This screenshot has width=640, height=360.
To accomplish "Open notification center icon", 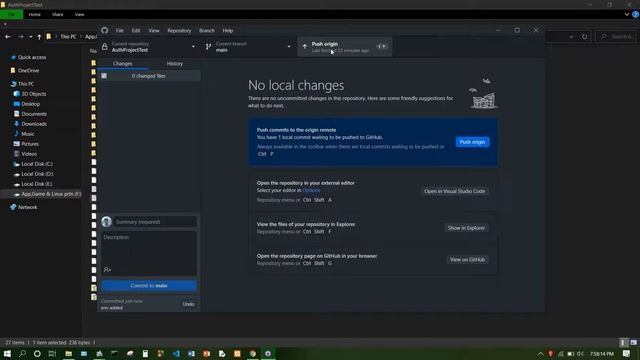I will (x=627, y=353).
